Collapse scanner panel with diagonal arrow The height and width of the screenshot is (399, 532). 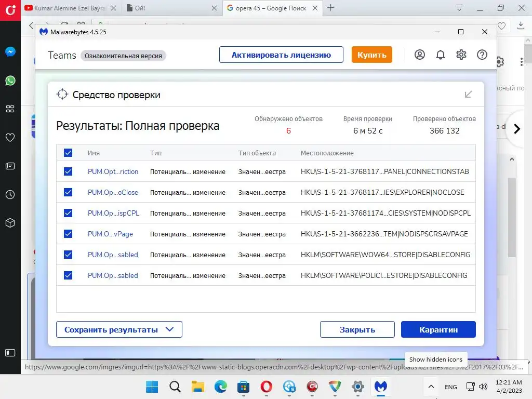[468, 95]
